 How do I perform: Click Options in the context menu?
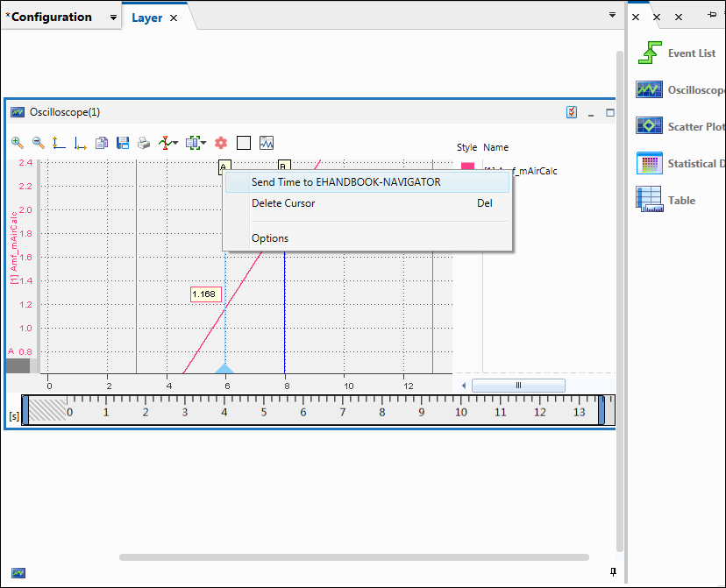[x=270, y=238]
